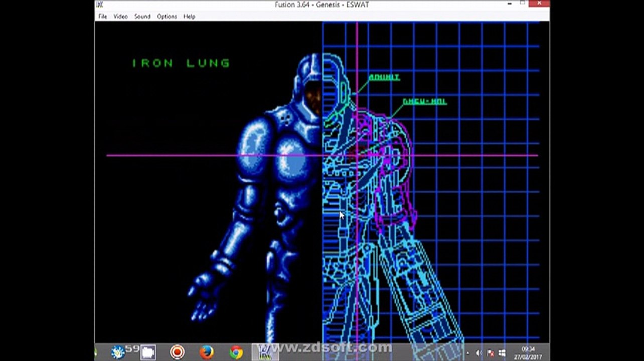
Task: Open the Help menu
Action: tap(189, 17)
